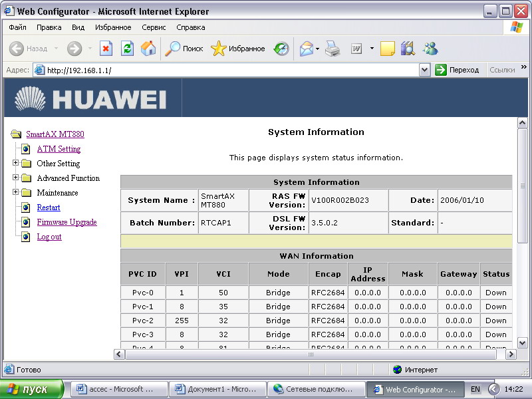532x399 pixels.
Task: Click the V100R002B023 firmware version value
Action: point(340,200)
